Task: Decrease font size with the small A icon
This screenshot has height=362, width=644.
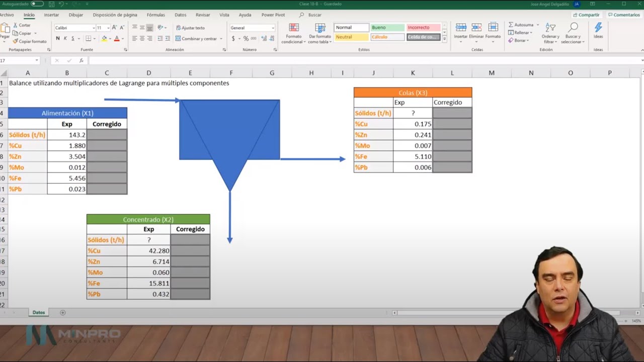Action: [x=122, y=28]
